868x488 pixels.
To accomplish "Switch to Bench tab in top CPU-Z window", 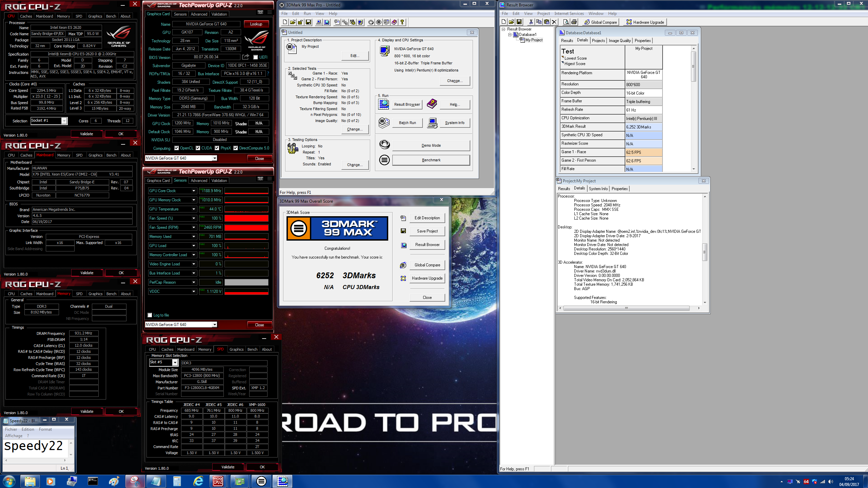I will 111,16.
